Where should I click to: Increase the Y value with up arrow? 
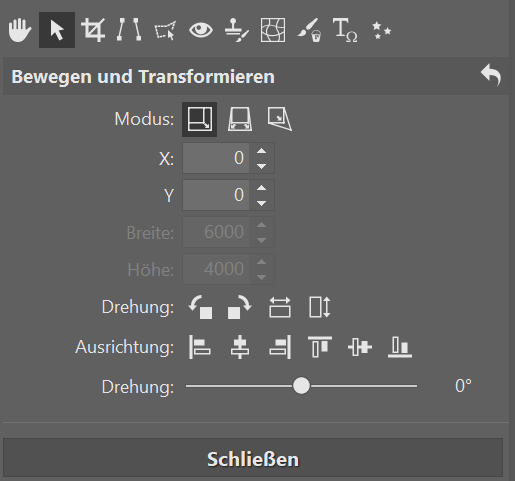[261, 188]
